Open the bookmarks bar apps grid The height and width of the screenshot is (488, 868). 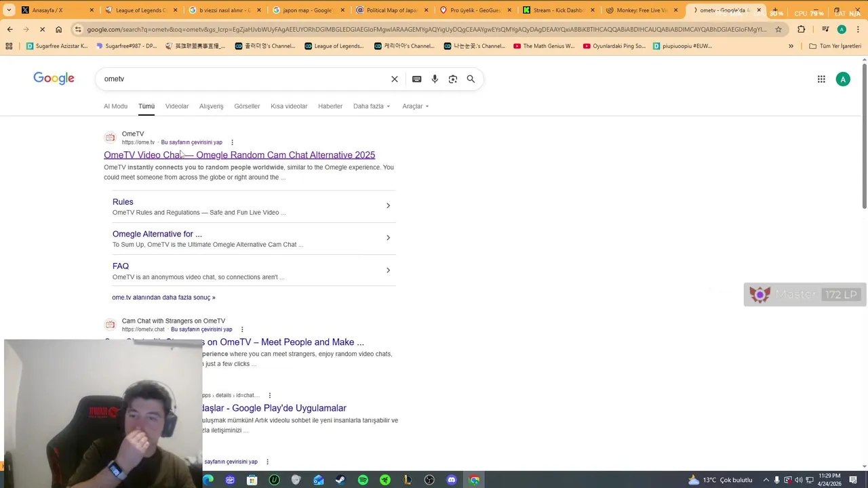click(x=9, y=46)
